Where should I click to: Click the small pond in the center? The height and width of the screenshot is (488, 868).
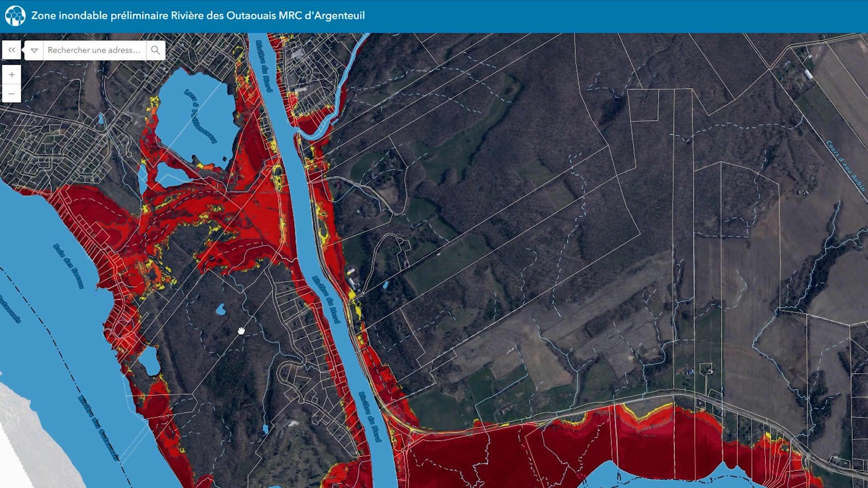click(x=221, y=311)
